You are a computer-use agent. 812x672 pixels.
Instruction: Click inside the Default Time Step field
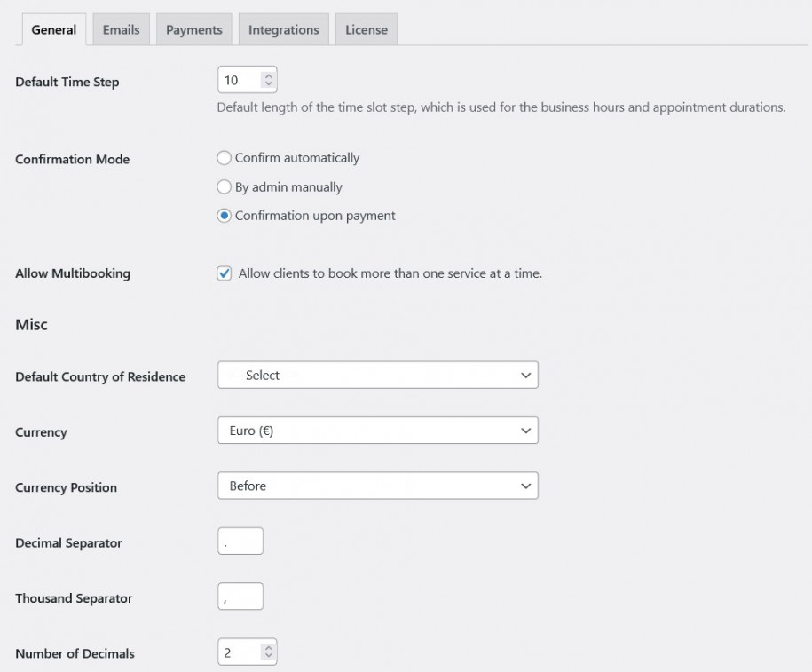[x=240, y=79]
